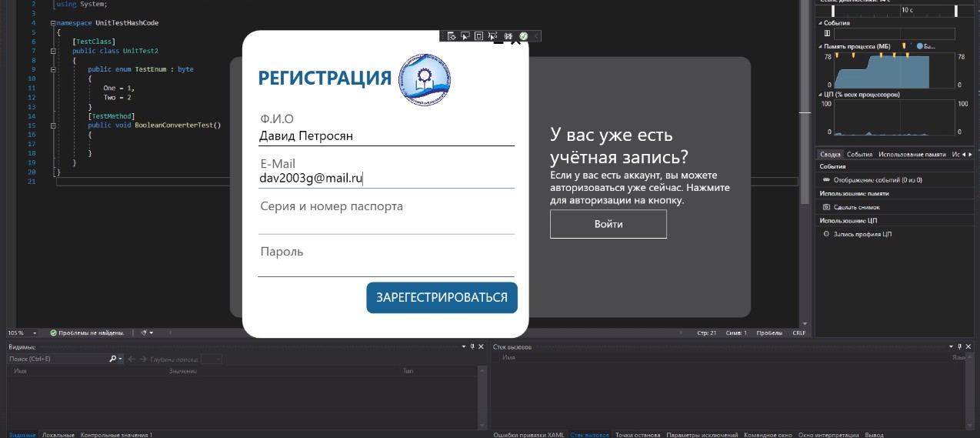The image size is (980, 438).
Task: Click the ЗАРЕГЕСТРИРОВАТЬСЯ button
Action: [442, 298]
